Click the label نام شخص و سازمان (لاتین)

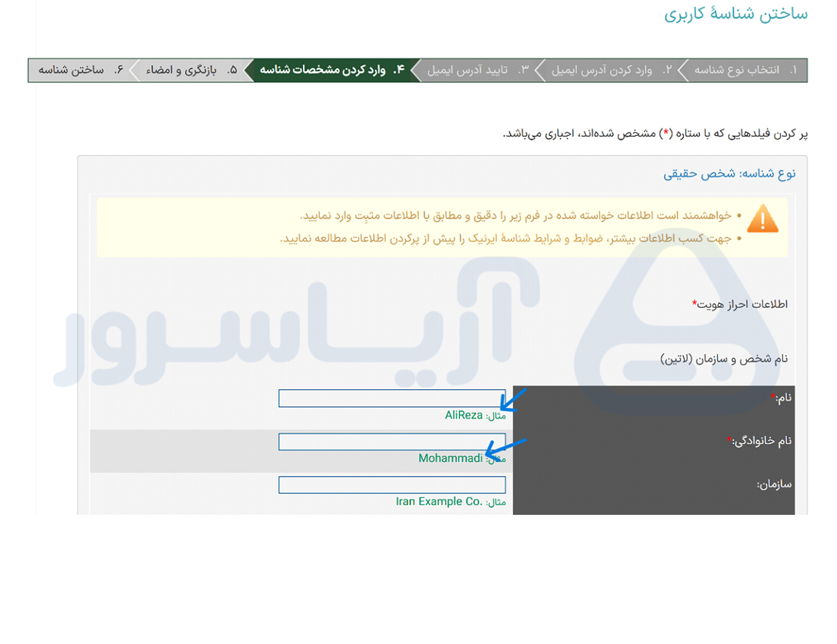[x=724, y=359]
